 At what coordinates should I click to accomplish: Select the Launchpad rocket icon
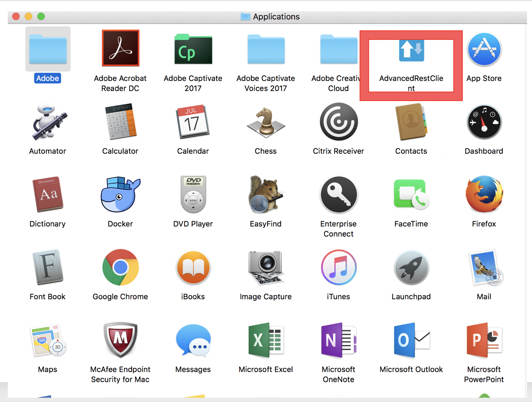pyautogui.click(x=411, y=267)
